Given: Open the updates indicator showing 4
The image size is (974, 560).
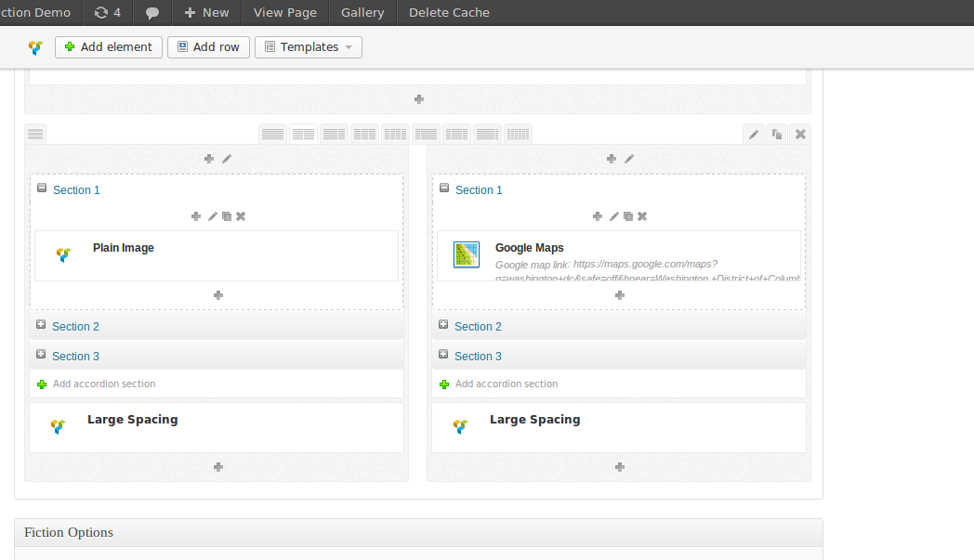Looking at the screenshot, I should (x=108, y=12).
